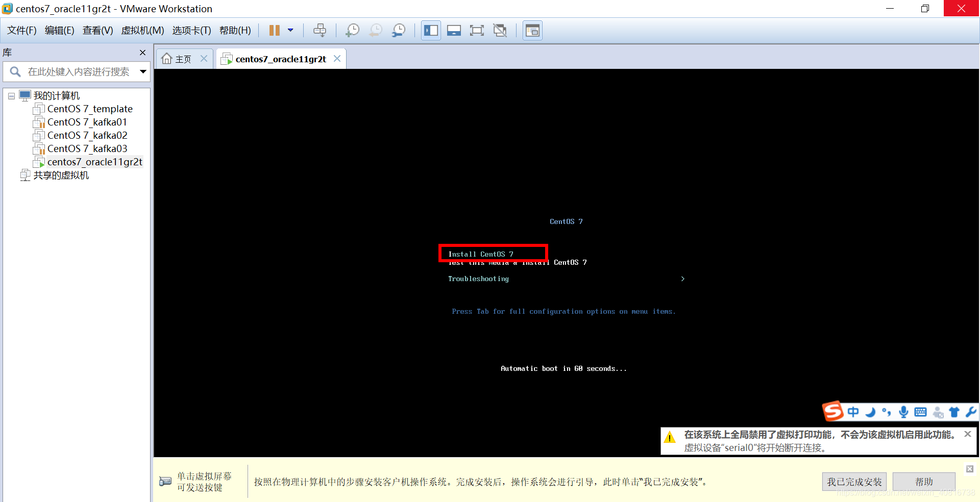Toggle Chinese punctuation mode icon

[x=887, y=412]
